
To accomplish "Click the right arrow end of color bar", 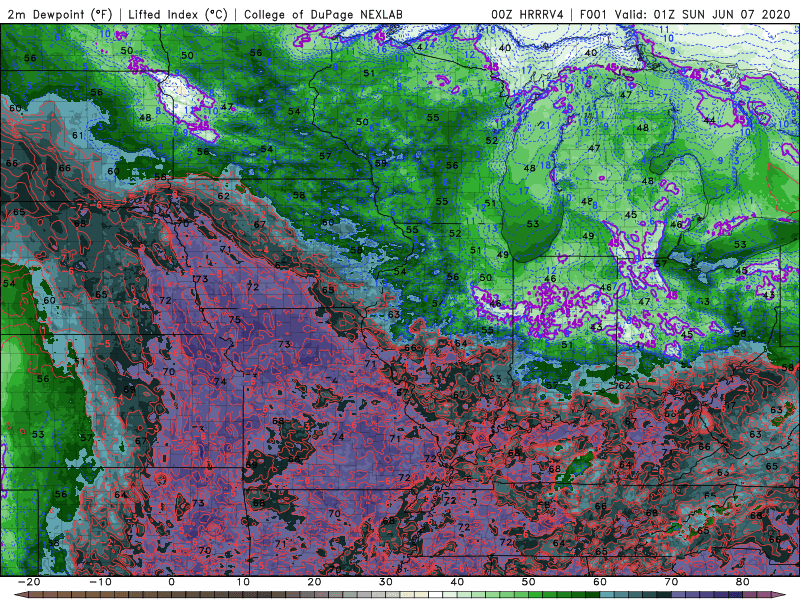I will (779, 595).
